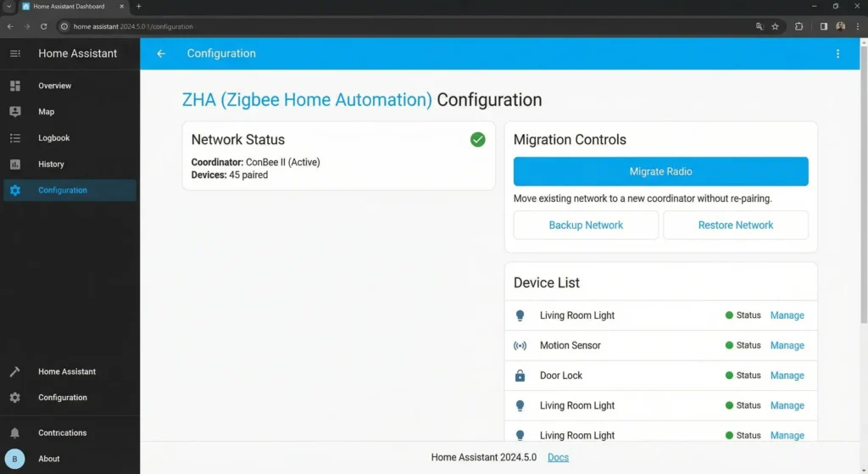Bookmark this page with the star icon
Screen dimensions: 868x474
point(775,26)
